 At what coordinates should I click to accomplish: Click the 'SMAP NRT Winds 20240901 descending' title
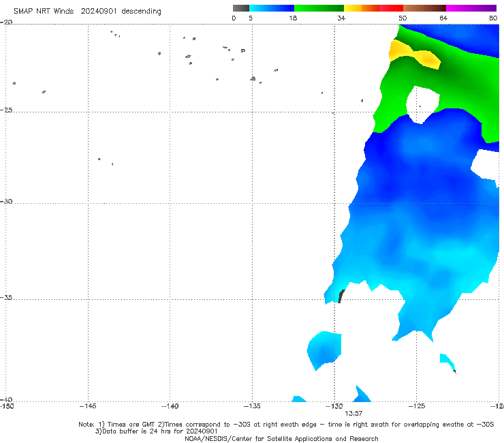pos(87,12)
